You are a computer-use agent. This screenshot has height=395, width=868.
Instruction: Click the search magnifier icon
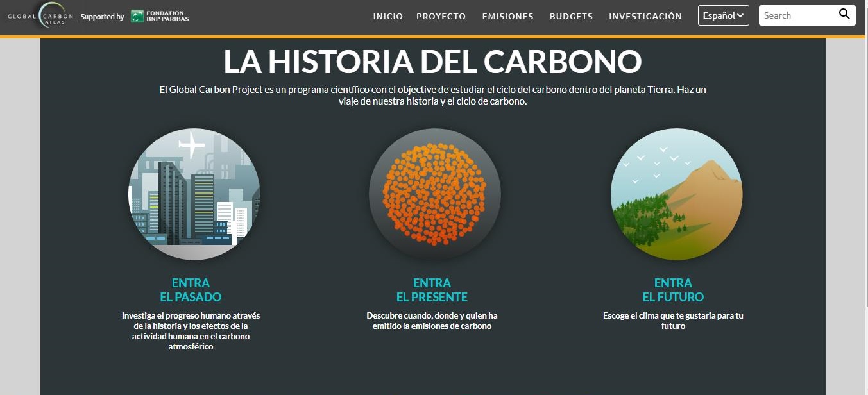[844, 14]
